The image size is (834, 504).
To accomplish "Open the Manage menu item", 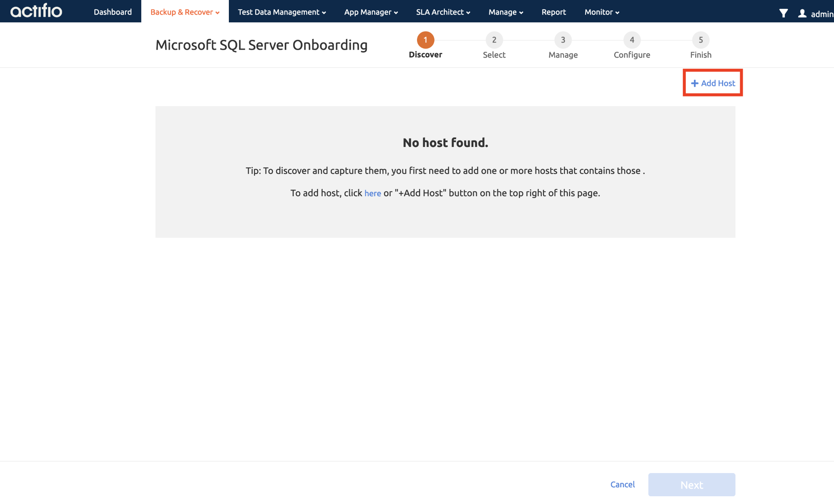I will pyautogui.click(x=505, y=12).
